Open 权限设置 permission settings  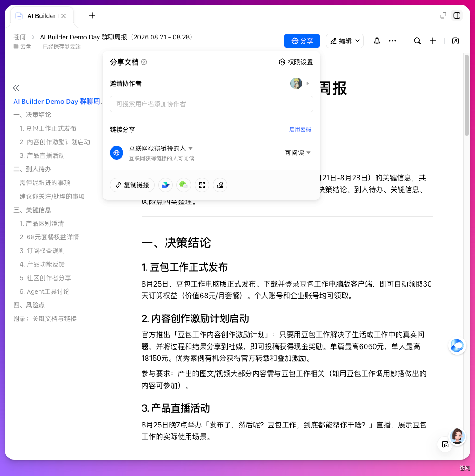coord(296,62)
